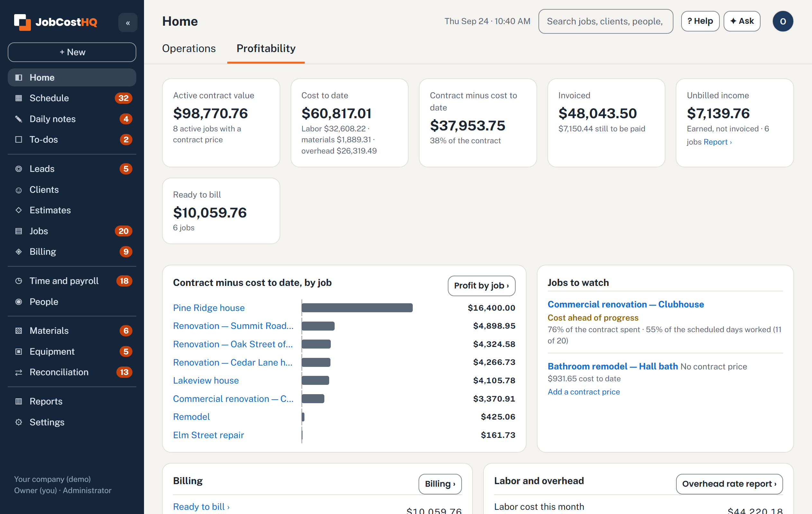This screenshot has height=514, width=812.
Task: Click the + New button
Action: click(72, 52)
